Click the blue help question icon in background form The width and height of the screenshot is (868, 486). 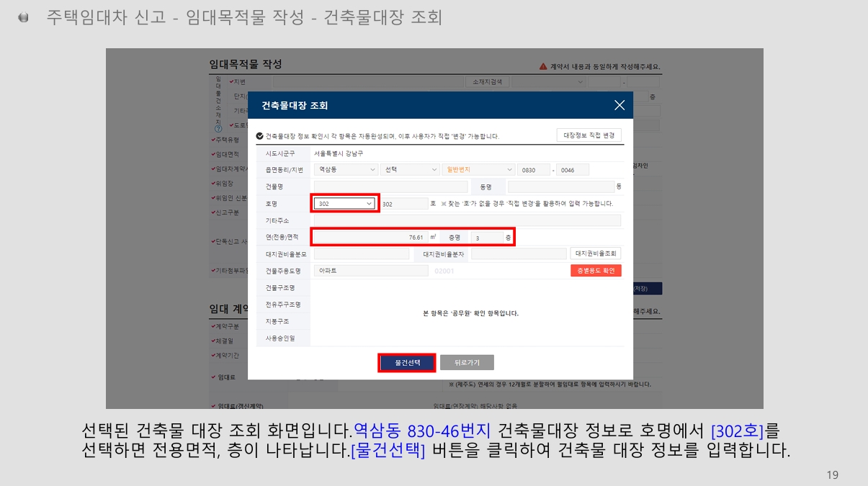[x=218, y=128]
